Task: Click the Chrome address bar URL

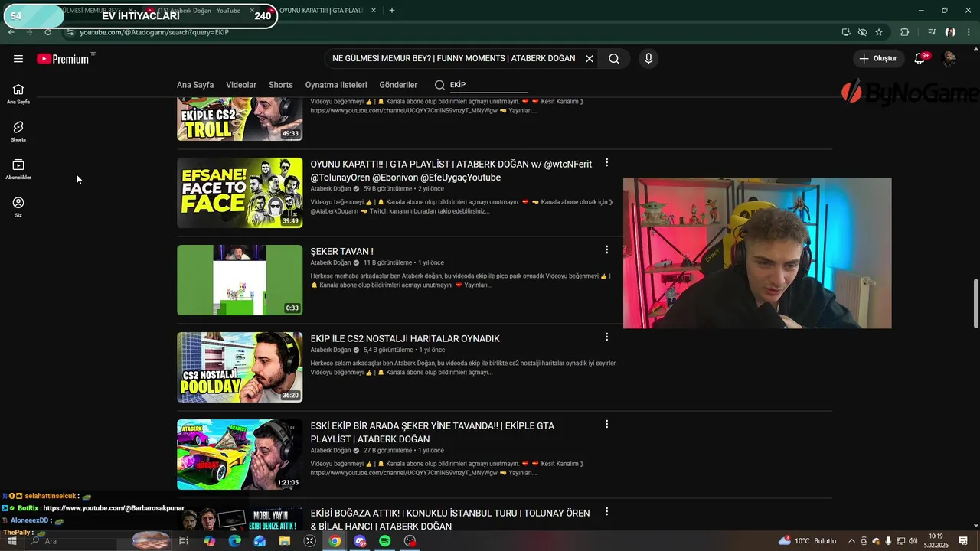Action: [x=155, y=32]
